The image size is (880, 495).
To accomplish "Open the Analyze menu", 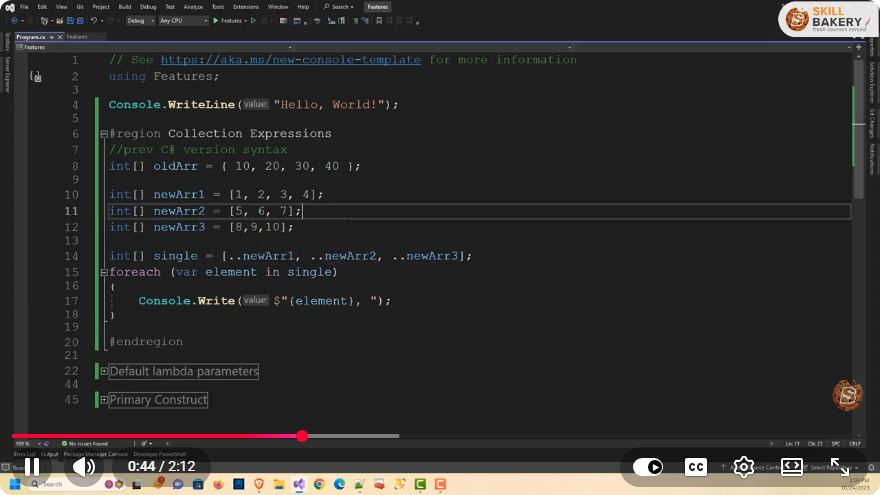I will [193, 7].
